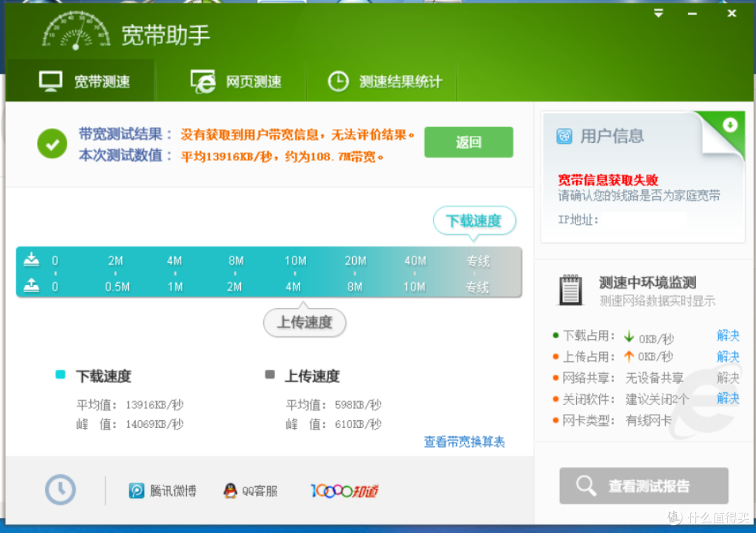Click the IE browser icon in 网页测速 tab

[x=202, y=81]
